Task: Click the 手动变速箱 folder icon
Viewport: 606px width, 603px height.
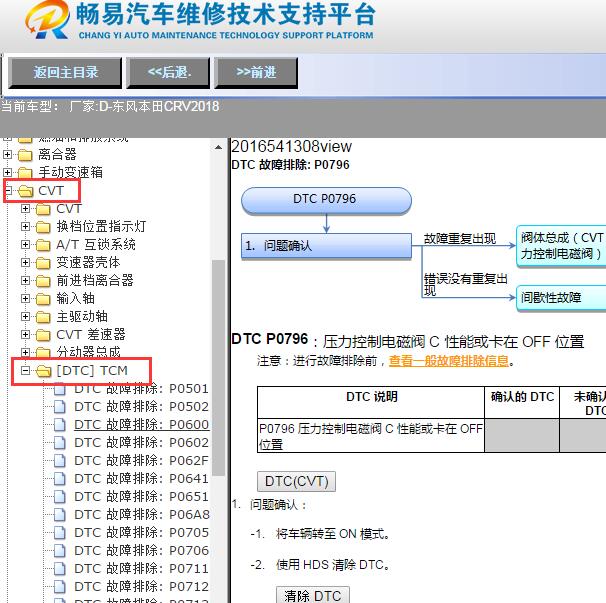Action: 25,173
